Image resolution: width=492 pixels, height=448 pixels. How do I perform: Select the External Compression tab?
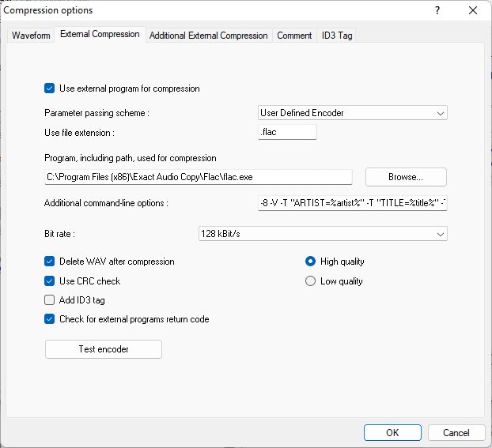click(x=100, y=34)
